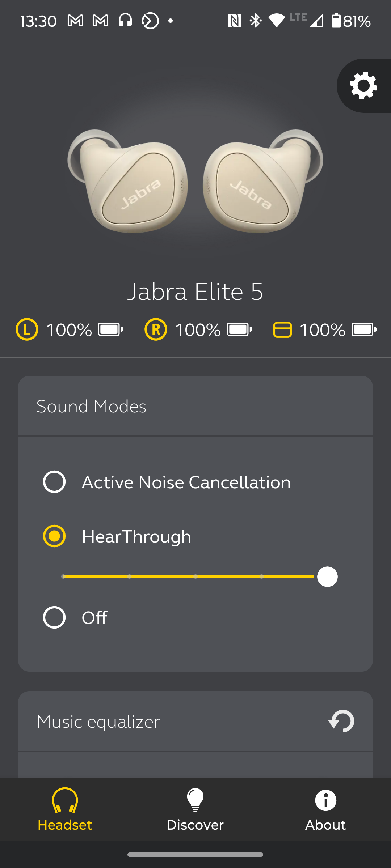Select Active Noise Cancellation radio button

[54, 482]
